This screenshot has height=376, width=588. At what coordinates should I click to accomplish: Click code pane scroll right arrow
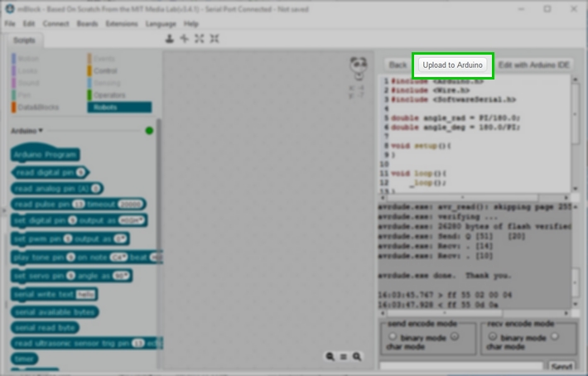pyautogui.click(x=566, y=197)
